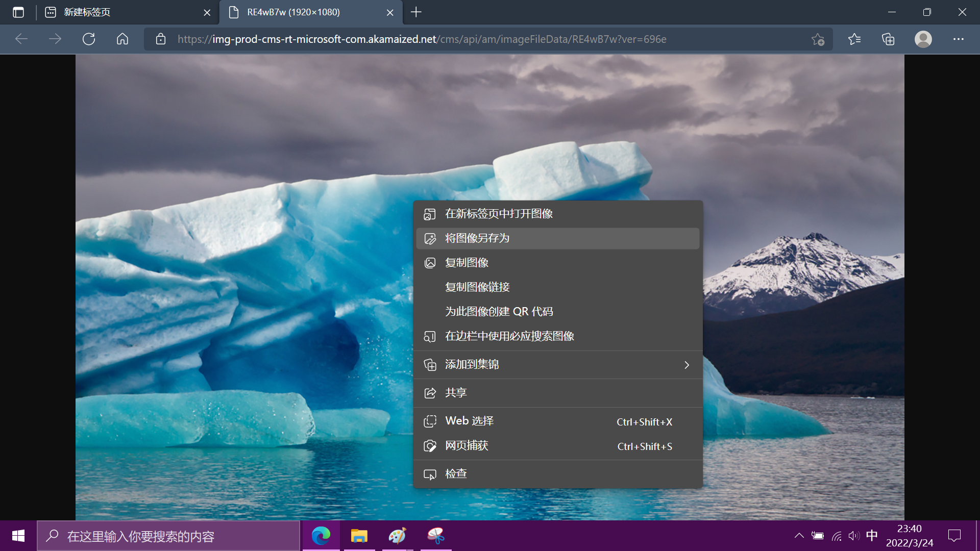The image size is (980, 551).
Task: Click the Edge refresh page icon
Action: 89,39
